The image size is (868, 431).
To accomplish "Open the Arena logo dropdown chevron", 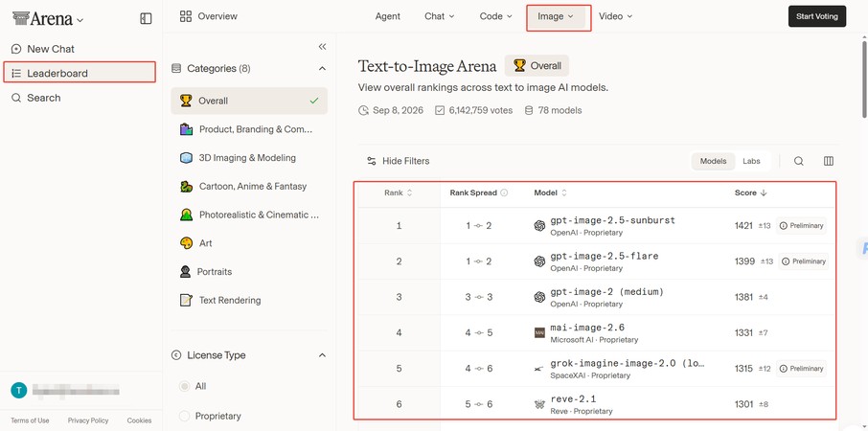I will pyautogui.click(x=80, y=20).
